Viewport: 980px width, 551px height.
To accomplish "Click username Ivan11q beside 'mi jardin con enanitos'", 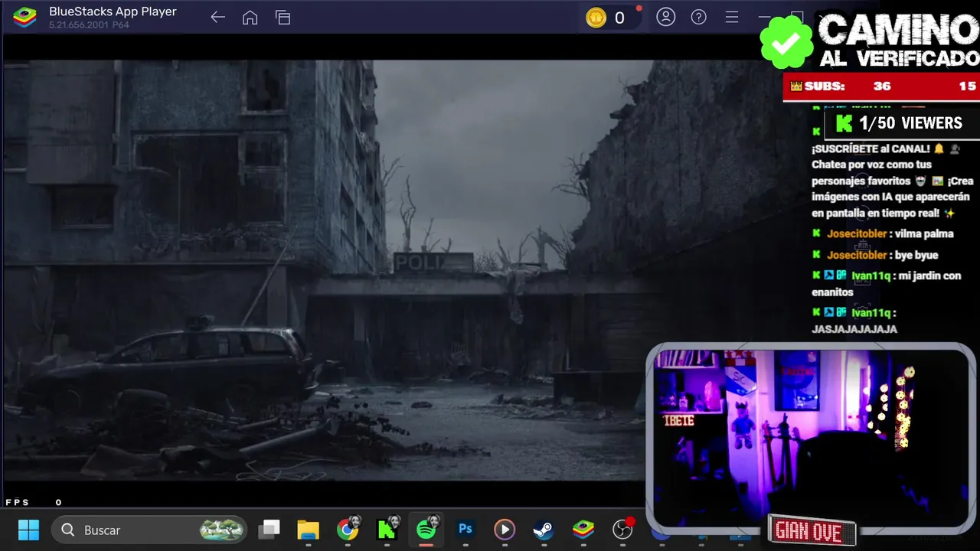I will pos(871,275).
